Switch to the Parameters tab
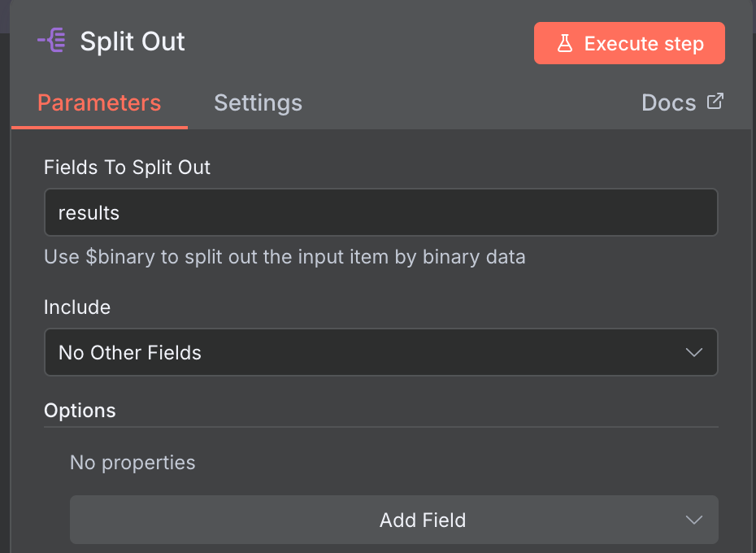The width and height of the screenshot is (756, 553). click(99, 103)
